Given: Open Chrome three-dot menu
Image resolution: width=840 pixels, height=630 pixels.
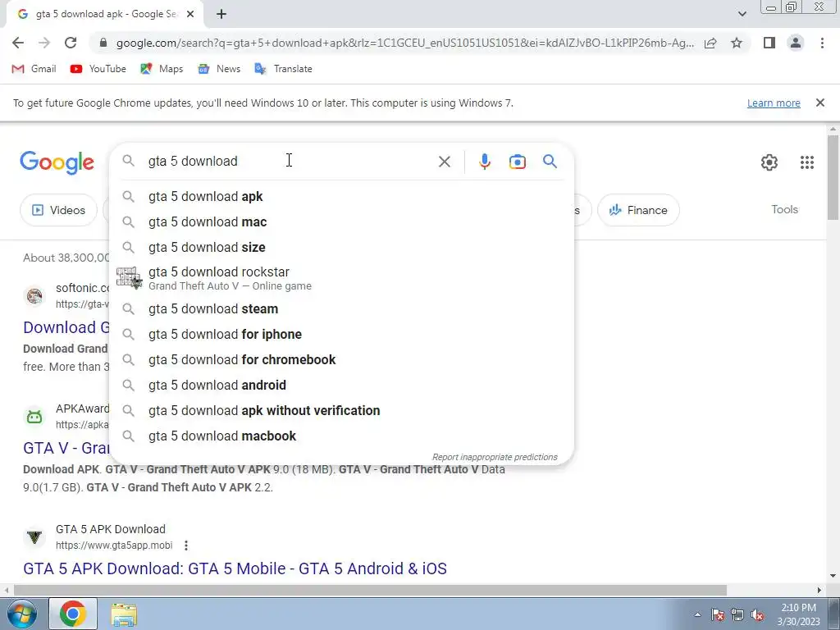Looking at the screenshot, I should point(822,43).
